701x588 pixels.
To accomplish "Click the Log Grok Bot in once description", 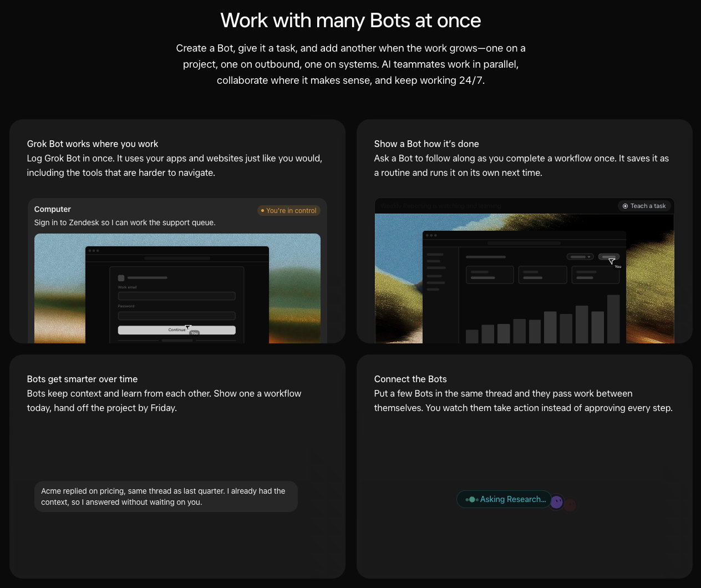I will [x=175, y=165].
